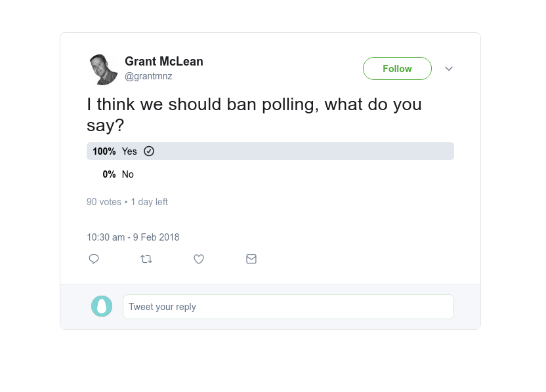
Task: Retweet this poll tweet
Action: click(146, 259)
